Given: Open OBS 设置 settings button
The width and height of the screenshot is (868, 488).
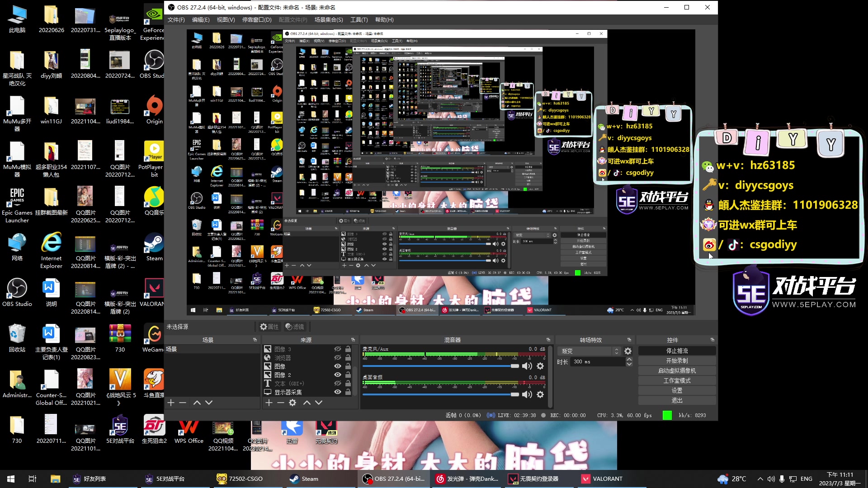Looking at the screenshot, I should tap(677, 391).
